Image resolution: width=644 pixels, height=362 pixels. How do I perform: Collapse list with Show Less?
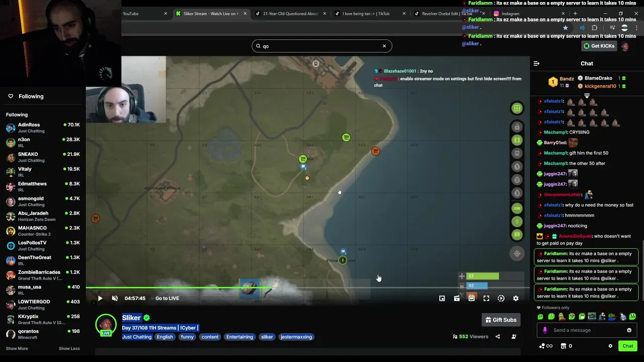tap(69, 348)
